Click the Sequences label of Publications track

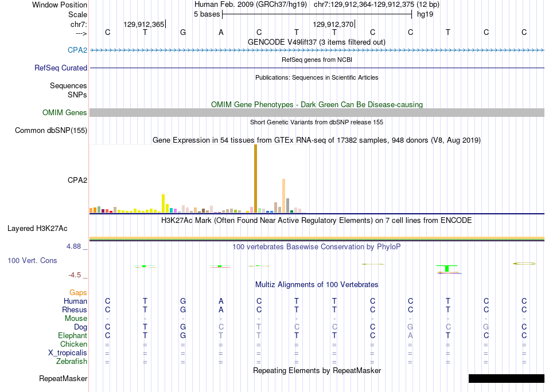click(x=68, y=85)
